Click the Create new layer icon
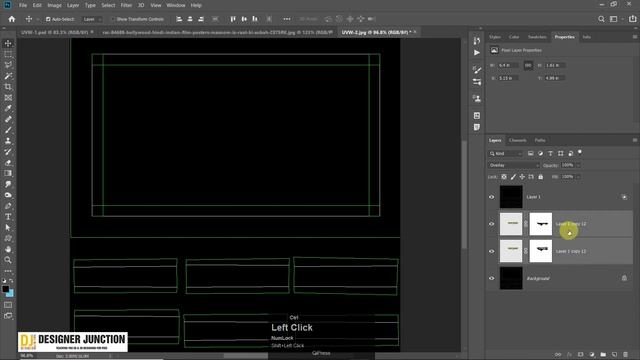 [614, 355]
